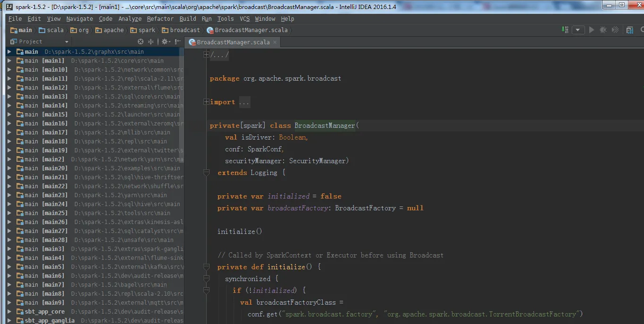Expand the folded header comment block

(206, 55)
